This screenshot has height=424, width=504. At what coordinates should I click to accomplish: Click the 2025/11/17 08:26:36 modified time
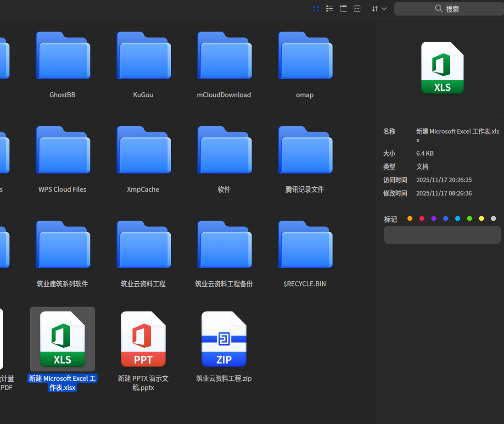[x=444, y=193]
